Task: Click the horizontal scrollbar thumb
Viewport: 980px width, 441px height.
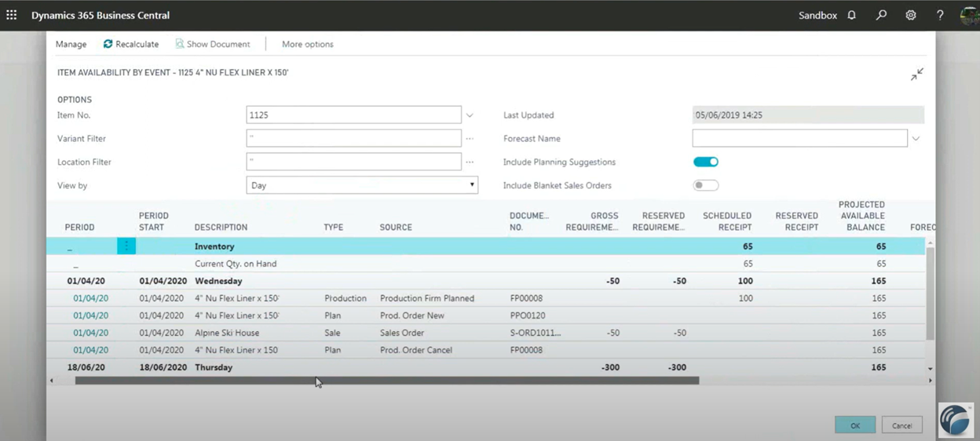Action: (387, 381)
